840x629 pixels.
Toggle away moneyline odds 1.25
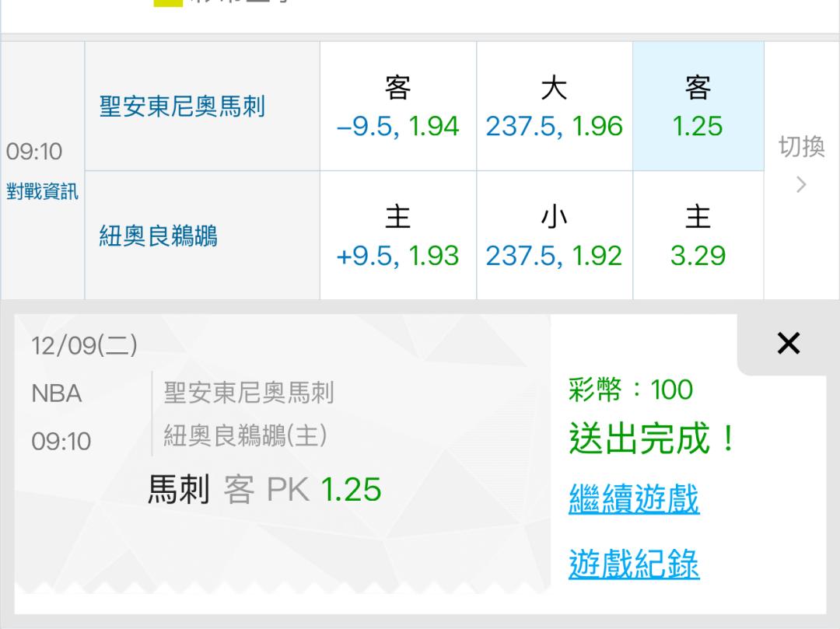[x=698, y=107]
